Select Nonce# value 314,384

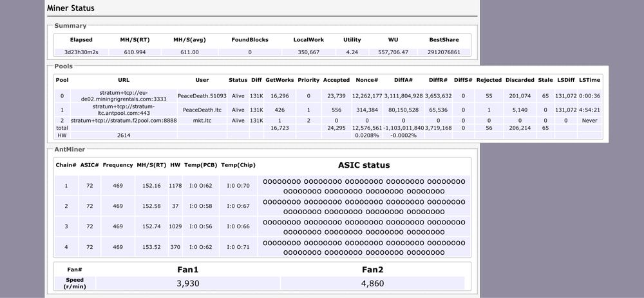tap(367, 110)
